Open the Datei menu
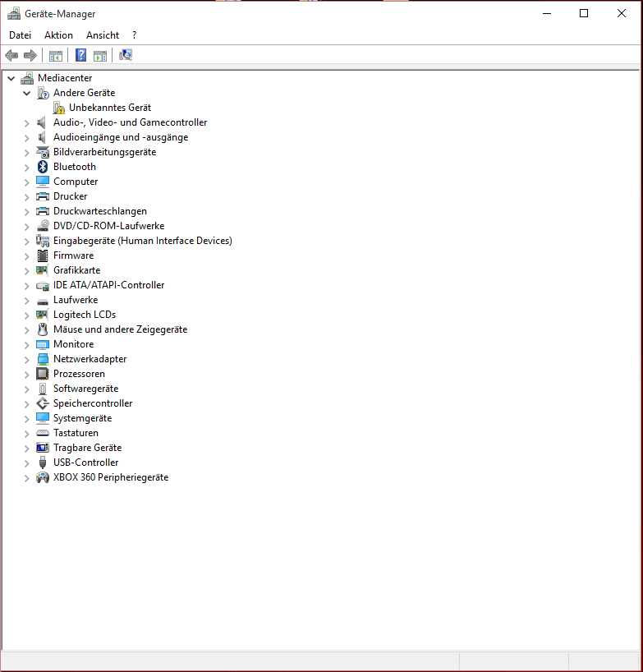 pyautogui.click(x=21, y=35)
